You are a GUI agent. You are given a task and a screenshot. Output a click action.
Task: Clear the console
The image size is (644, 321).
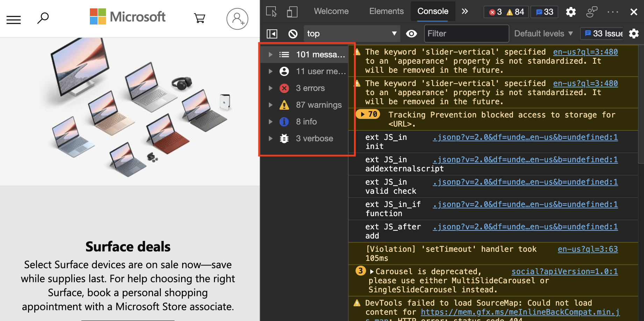coord(293,34)
